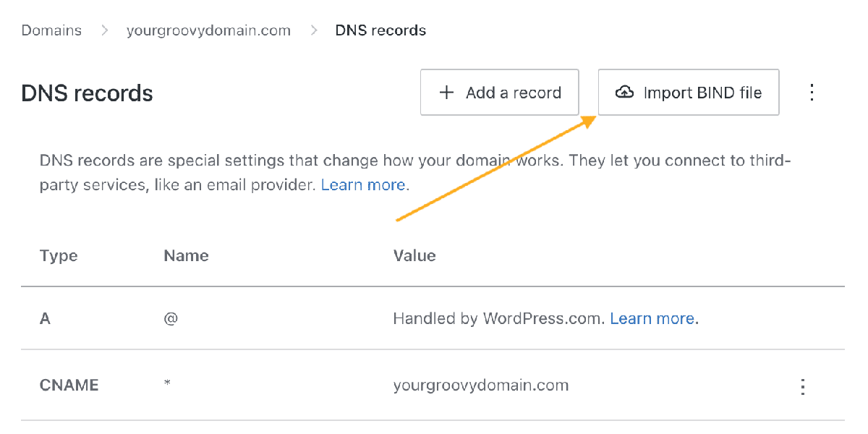The image size is (868, 434).
Task: Click the cloud upload icon for BIND import
Action: [624, 93]
